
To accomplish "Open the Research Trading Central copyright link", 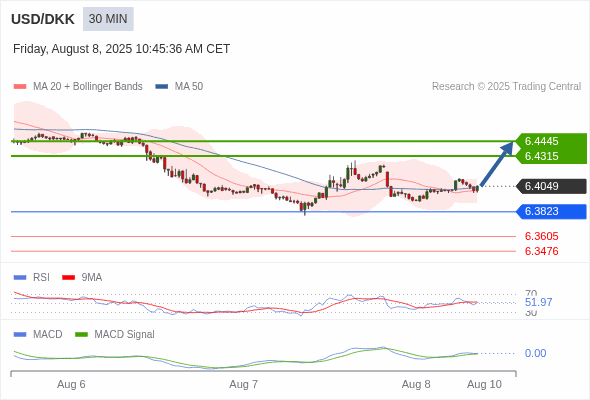I will pos(506,87).
